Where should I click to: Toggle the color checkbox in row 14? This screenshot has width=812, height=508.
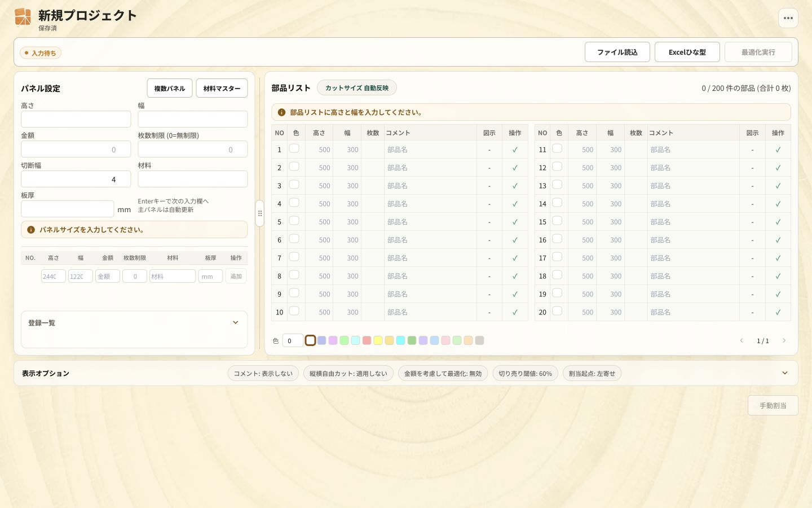click(x=557, y=203)
